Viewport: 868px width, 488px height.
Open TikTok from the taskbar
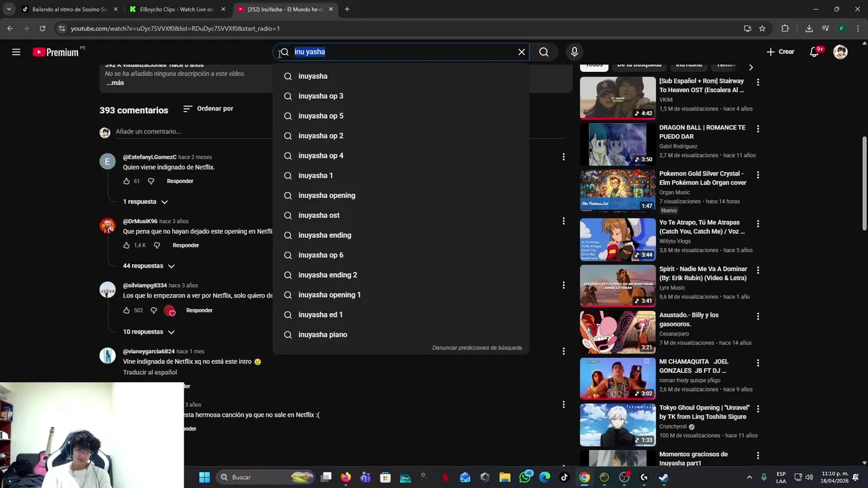[564, 477]
